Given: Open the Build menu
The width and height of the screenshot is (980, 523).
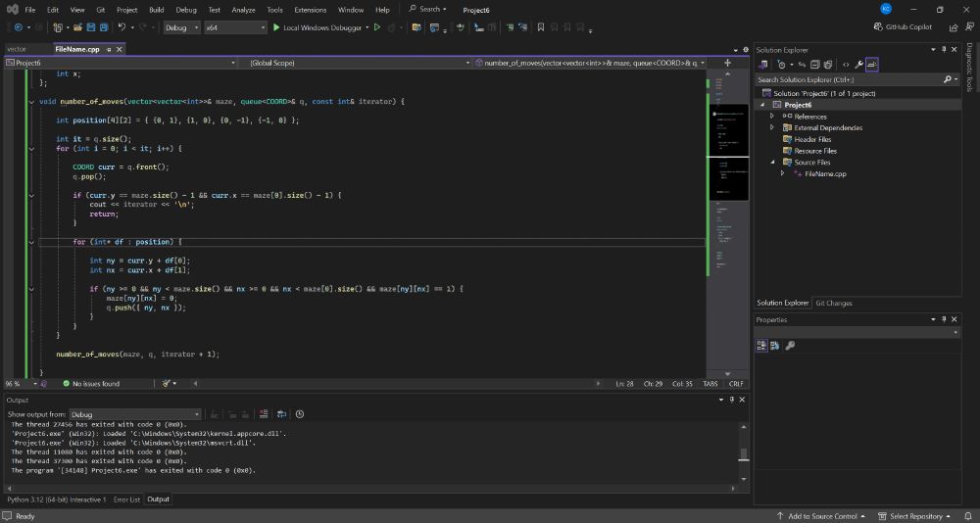Looking at the screenshot, I should [156, 9].
